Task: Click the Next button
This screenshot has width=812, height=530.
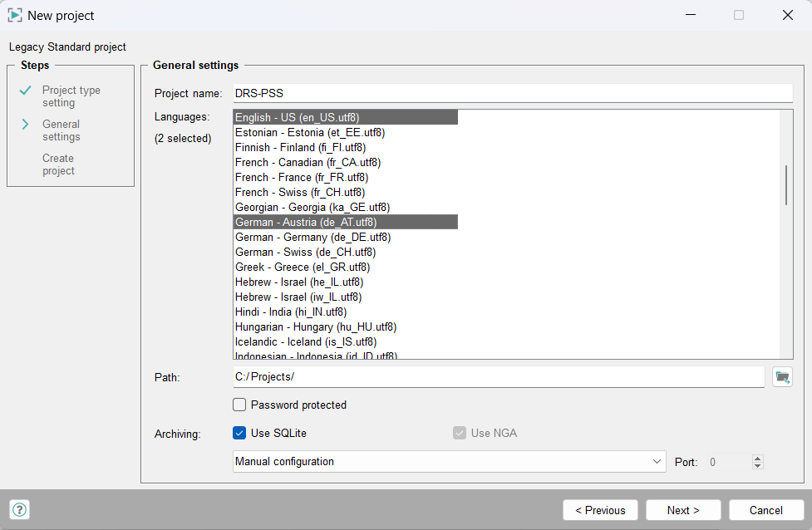Action: 683,510
